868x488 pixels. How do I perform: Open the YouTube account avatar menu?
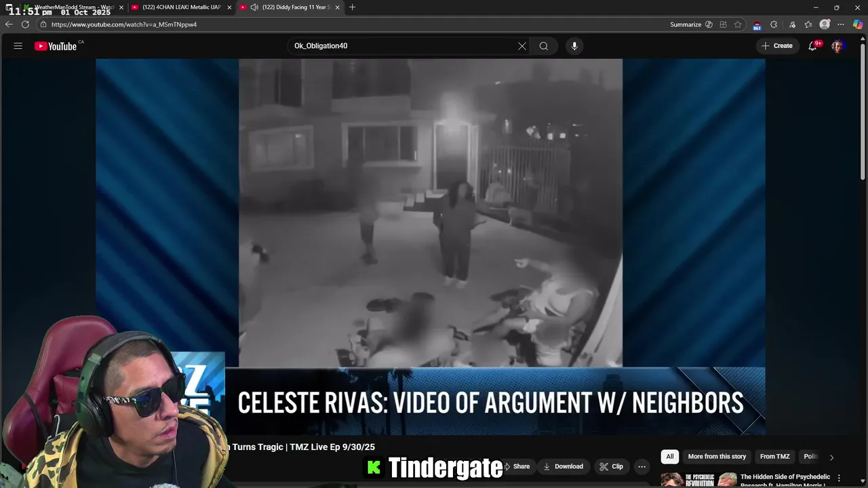pyautogui.click(x=837, y=46)
